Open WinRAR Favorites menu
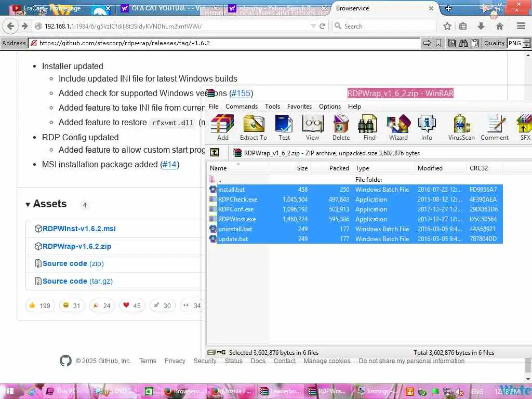The image size is (532, 399). click(299, 106)
